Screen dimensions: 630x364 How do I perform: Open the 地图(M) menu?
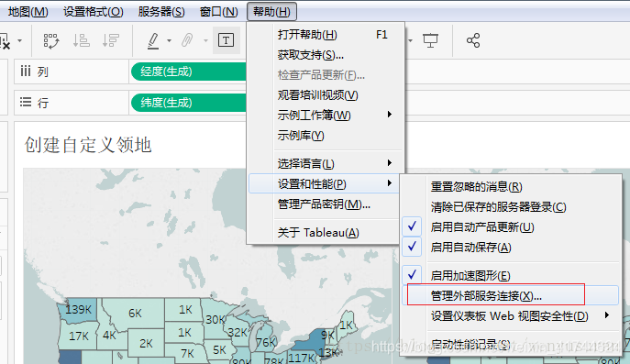tap(28, 11)
